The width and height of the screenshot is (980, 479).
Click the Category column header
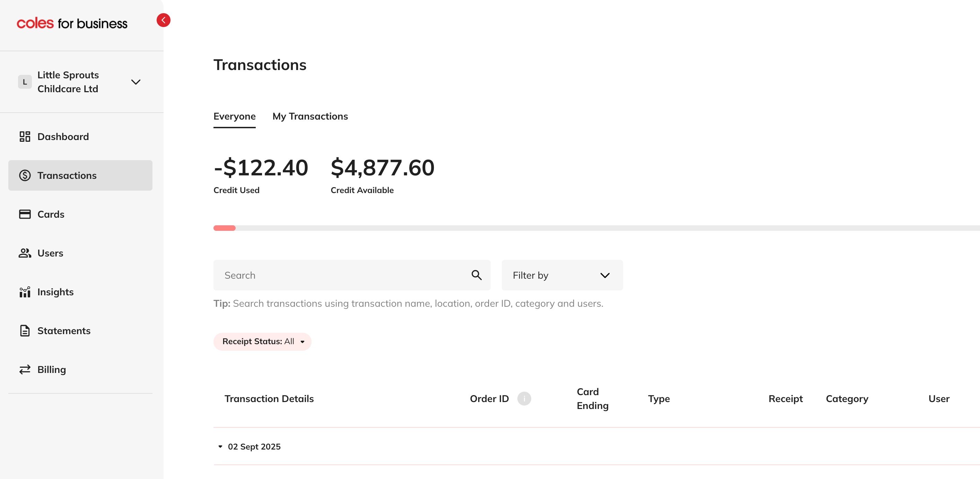point(847,398)
